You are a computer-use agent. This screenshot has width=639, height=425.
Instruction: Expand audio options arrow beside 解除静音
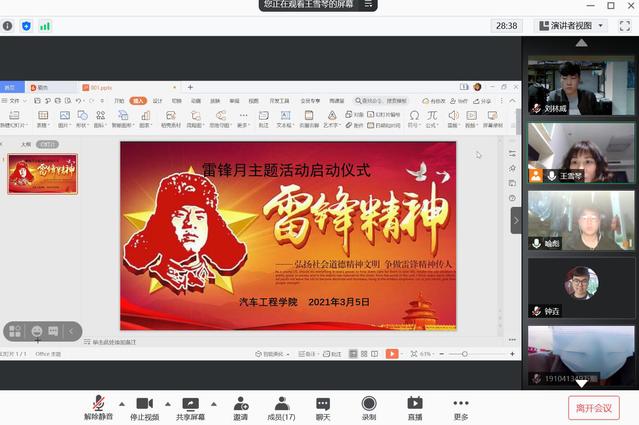pos(122,404)
